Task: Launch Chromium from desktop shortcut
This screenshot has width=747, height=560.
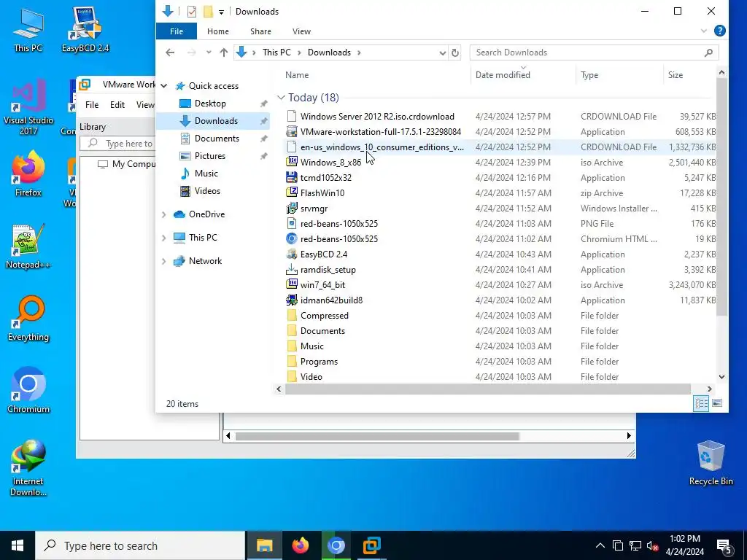Action: [28, 391]
